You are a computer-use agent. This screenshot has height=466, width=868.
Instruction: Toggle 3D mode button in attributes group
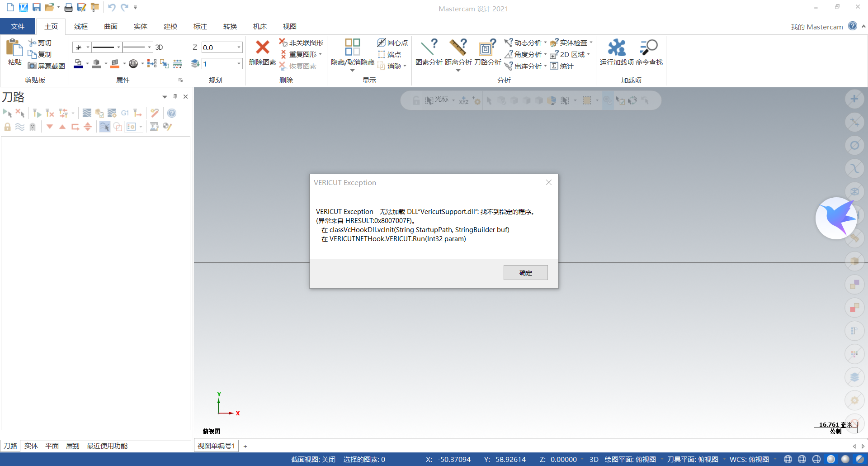(x=159, y=47)
